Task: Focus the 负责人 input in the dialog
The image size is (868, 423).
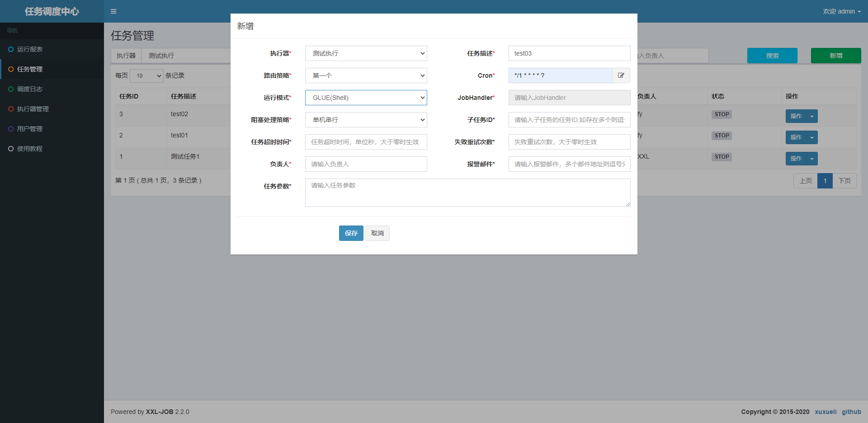Action: tap(366, 164)
